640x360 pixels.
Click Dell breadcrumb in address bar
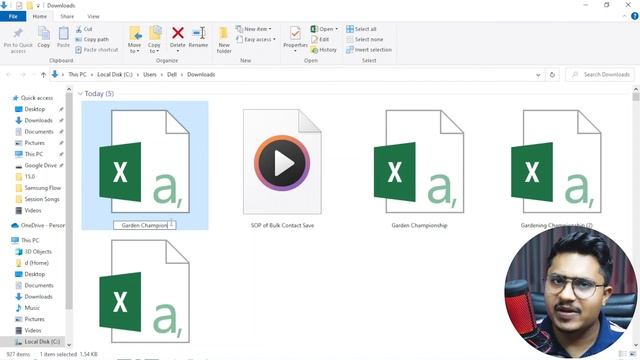[x=172, y=74]
